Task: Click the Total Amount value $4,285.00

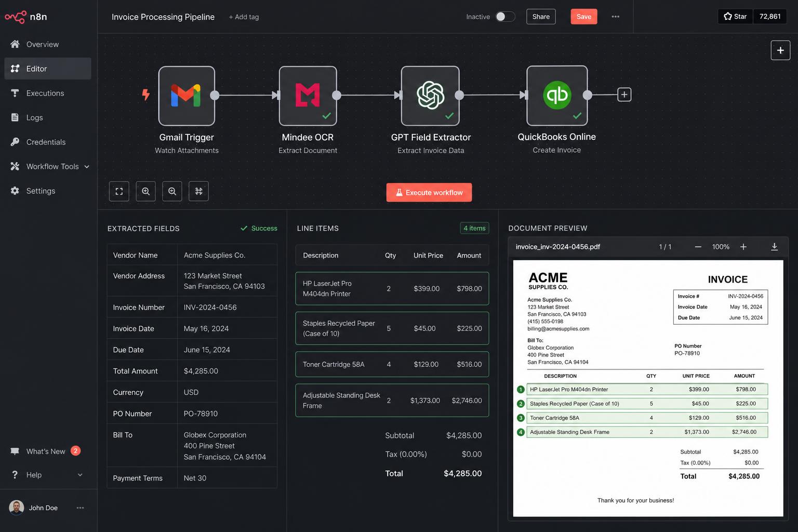Action: click(201, 371)
